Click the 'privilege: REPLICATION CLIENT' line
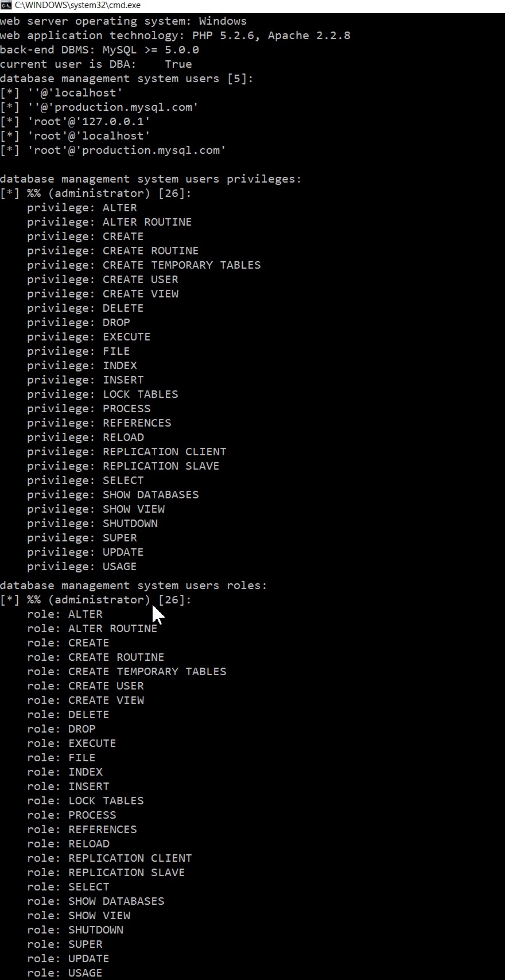505x980 pixels. click(126, 452)
